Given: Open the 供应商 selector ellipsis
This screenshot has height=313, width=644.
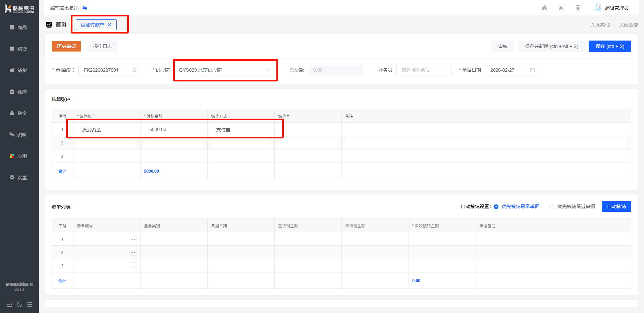Looking at the screenshot, I should pos(268,70).
